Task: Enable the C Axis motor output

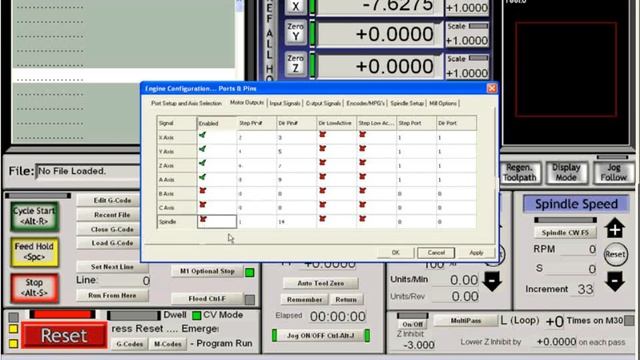Action: coord(202,205)
